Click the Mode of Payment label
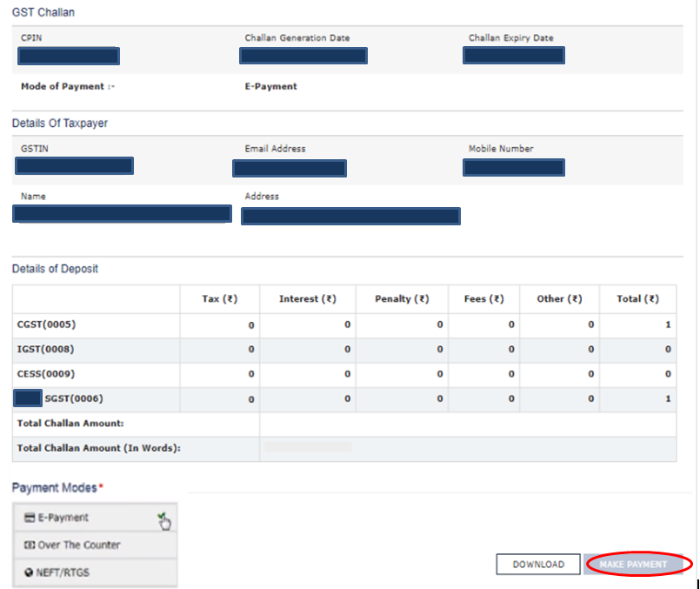The width and height of the screenshot is (700, 589). [x=68, y=86]
